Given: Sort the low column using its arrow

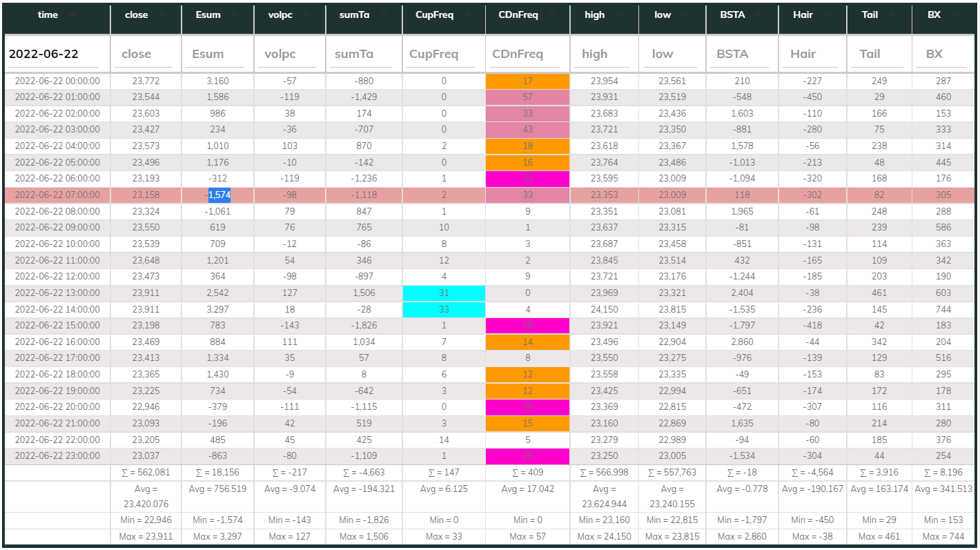Looking at the screenshot, I should tap(686, 14).
